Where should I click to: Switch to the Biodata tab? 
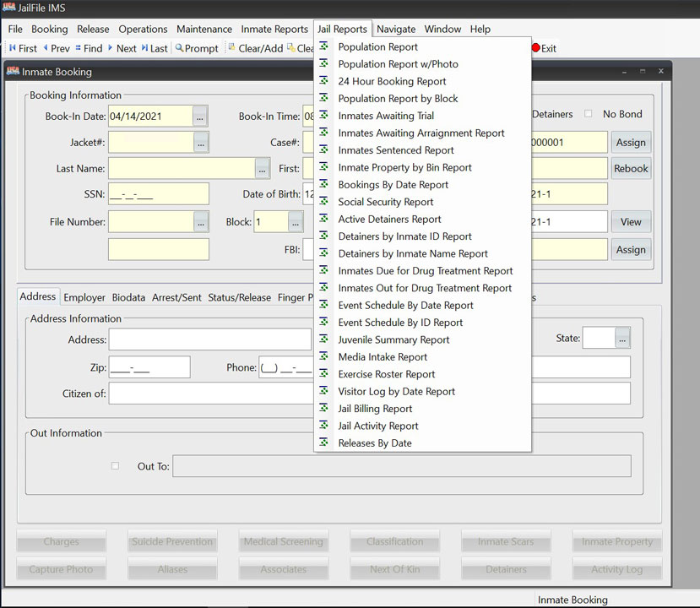(x=128, y=297)
